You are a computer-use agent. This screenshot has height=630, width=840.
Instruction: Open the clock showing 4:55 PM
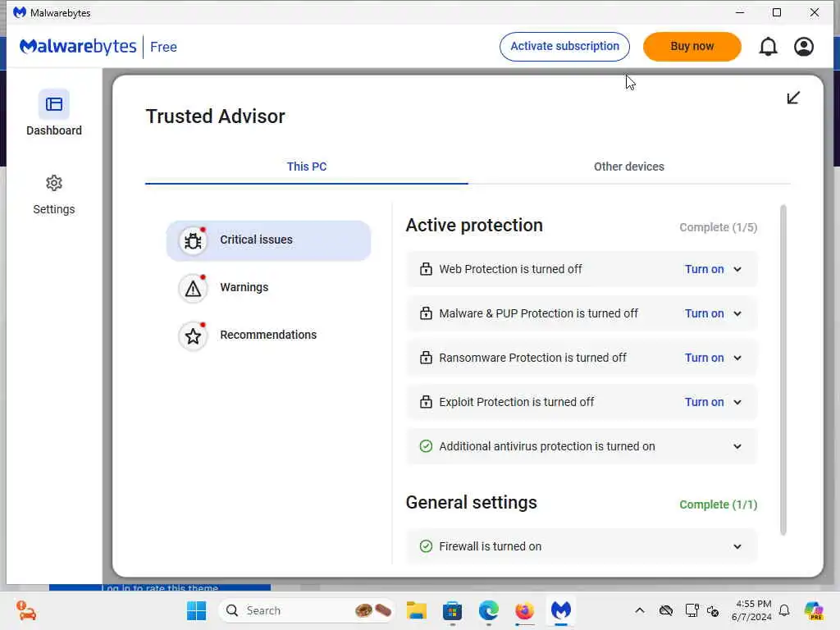(x=753, y=610)
